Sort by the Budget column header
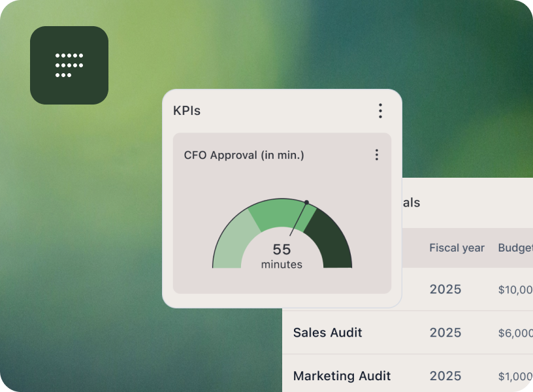This screenshot has height=392, width=533. [x=515, y=248]
